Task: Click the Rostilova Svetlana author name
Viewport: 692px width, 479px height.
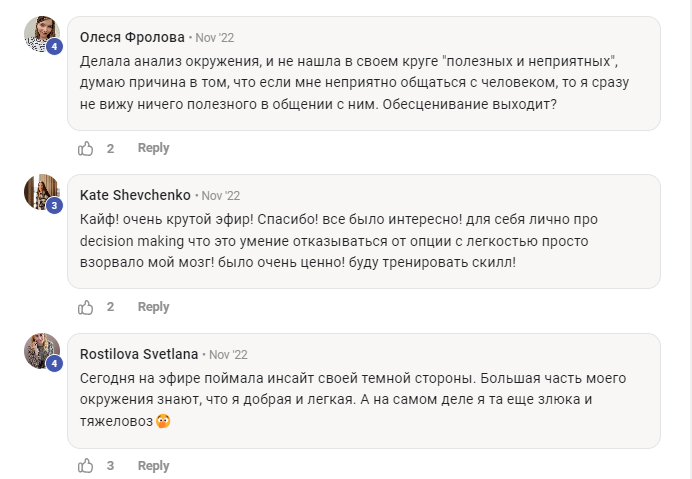Action: point(139,354)
